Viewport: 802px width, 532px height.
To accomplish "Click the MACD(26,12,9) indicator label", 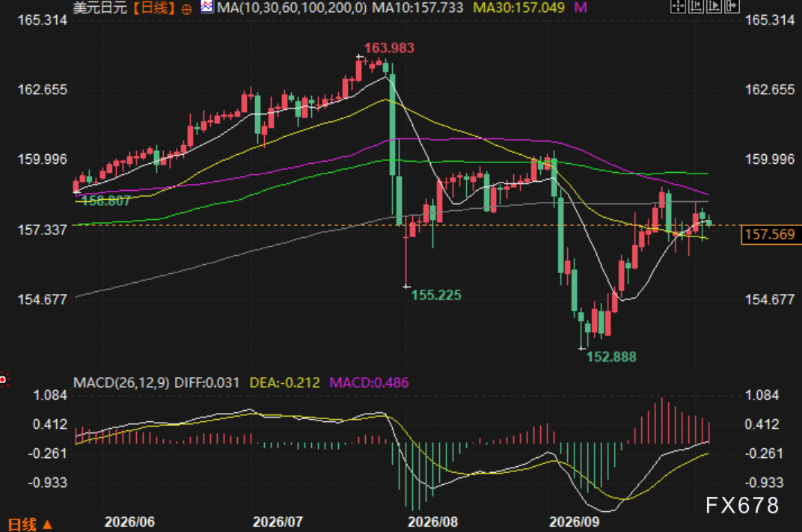I will tap(121, 382).
